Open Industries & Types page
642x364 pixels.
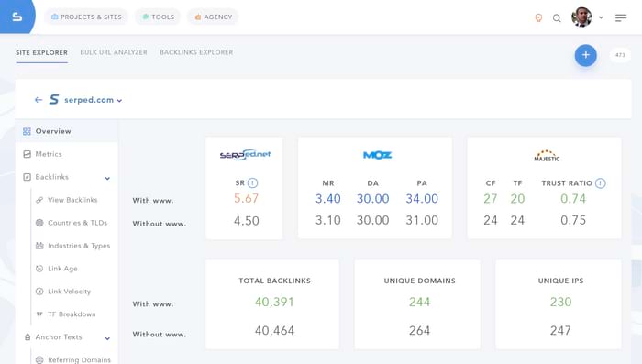click(79, 246)
